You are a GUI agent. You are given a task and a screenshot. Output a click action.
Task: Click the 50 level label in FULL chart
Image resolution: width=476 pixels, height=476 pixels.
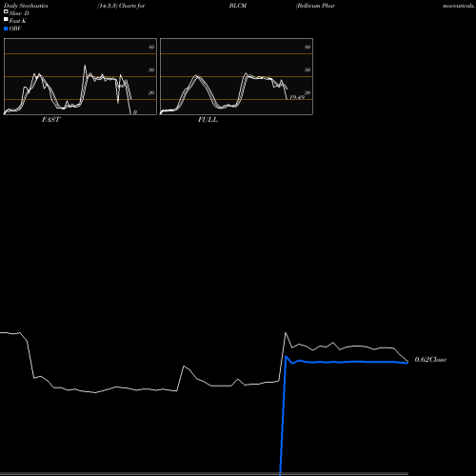[x=307, y=69]
